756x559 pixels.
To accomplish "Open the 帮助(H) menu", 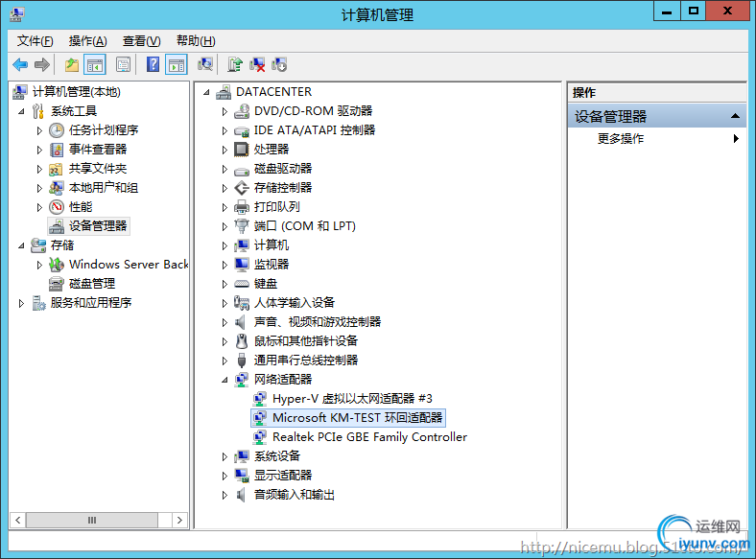I will click(196, 41).
